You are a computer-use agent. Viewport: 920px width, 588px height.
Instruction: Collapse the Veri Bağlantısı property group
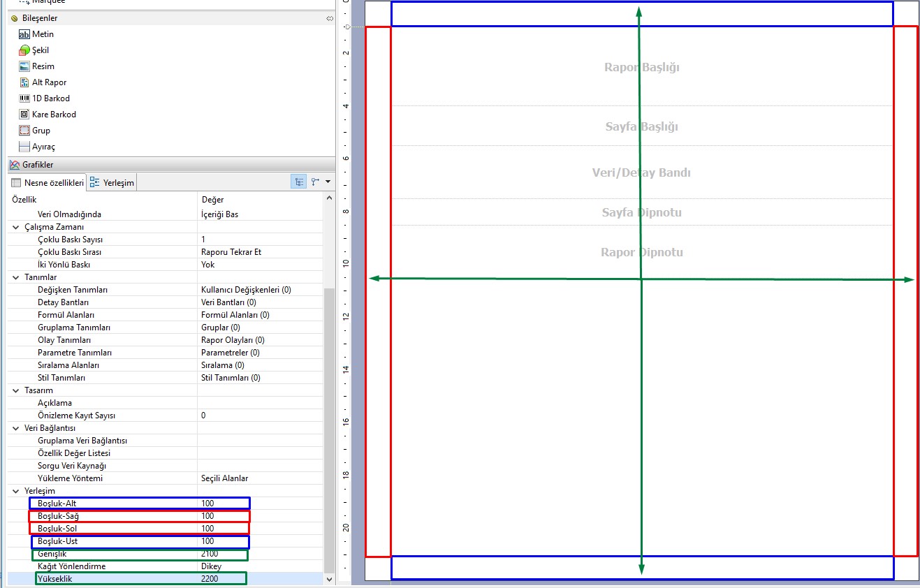(x=16, y=428)
